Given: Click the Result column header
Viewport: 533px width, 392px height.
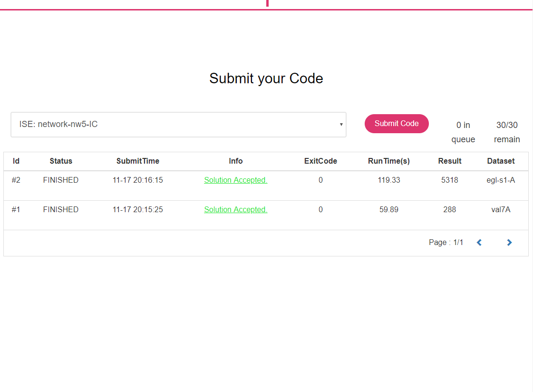Looking at the screenshot, I should click(449, 161).
